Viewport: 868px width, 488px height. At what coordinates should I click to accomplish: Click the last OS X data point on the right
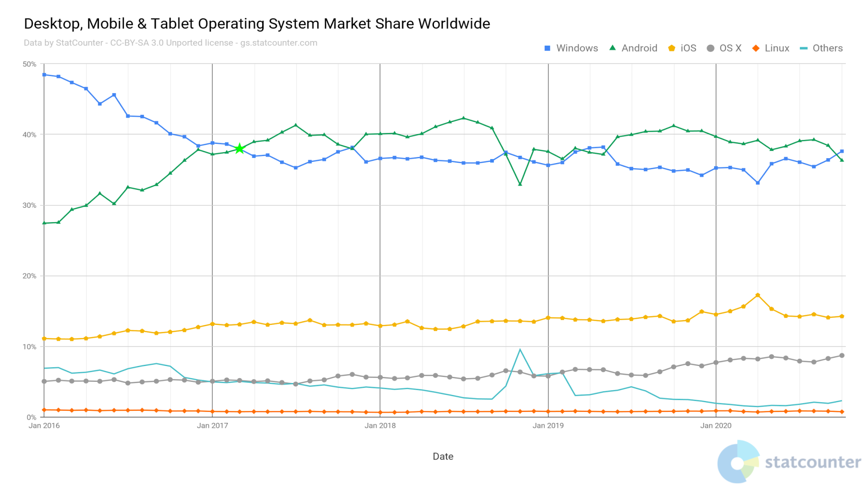(842, 356)
